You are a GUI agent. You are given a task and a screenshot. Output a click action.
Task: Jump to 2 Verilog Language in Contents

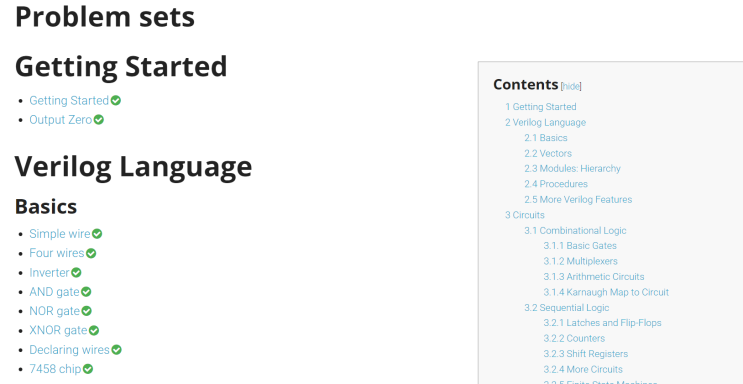pos(545,122)
